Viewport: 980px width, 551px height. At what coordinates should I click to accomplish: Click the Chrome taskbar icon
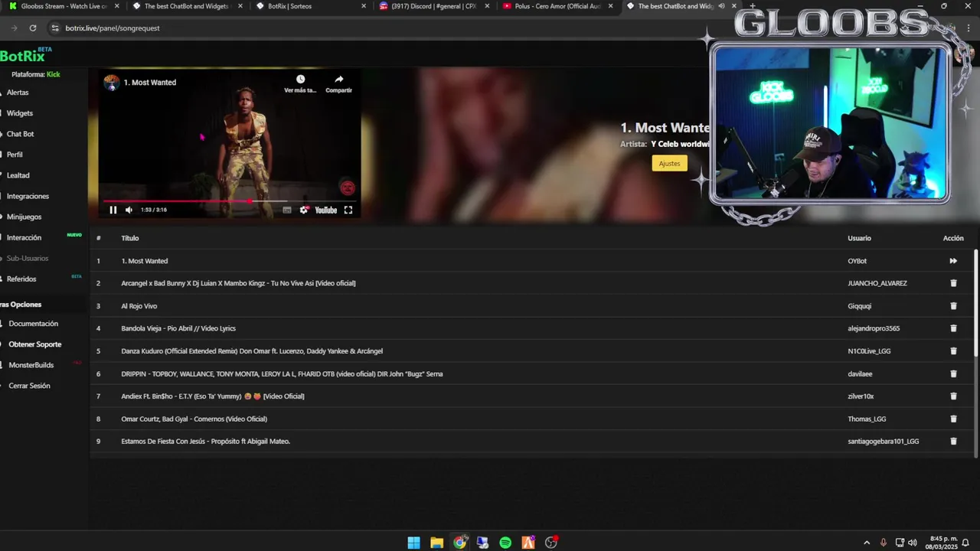click(459, 543)
